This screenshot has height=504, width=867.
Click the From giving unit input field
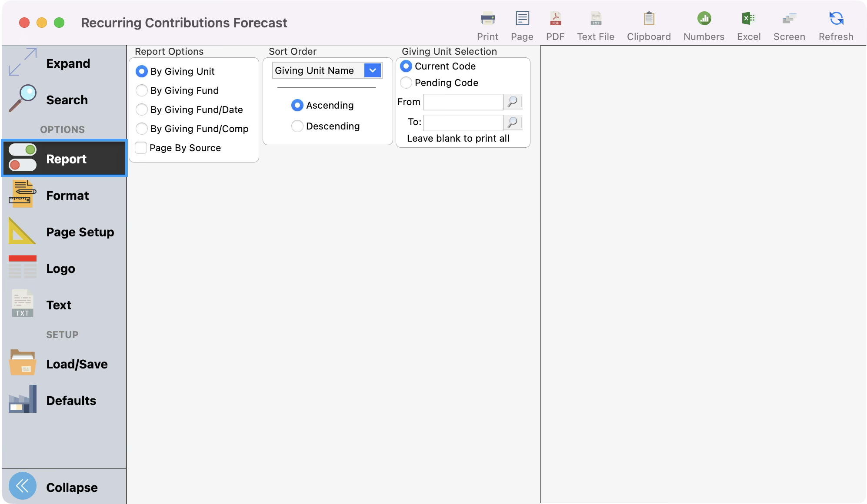click(x=463, y=102)
